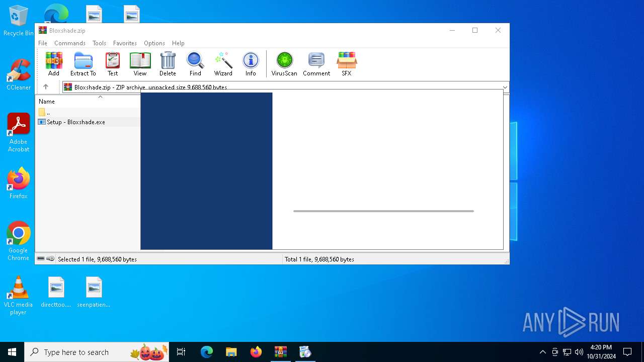Click the key icon in the status bar
This screenshot has width=644, height=362.
click(x=50, y=259)
